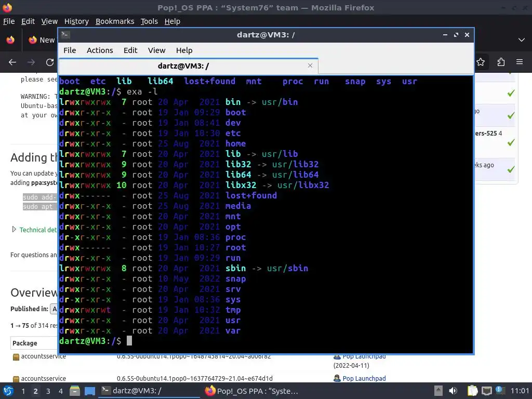The image size is (532, 399).
Task: Open the terminal Edit menu
Action: point(130,50)
